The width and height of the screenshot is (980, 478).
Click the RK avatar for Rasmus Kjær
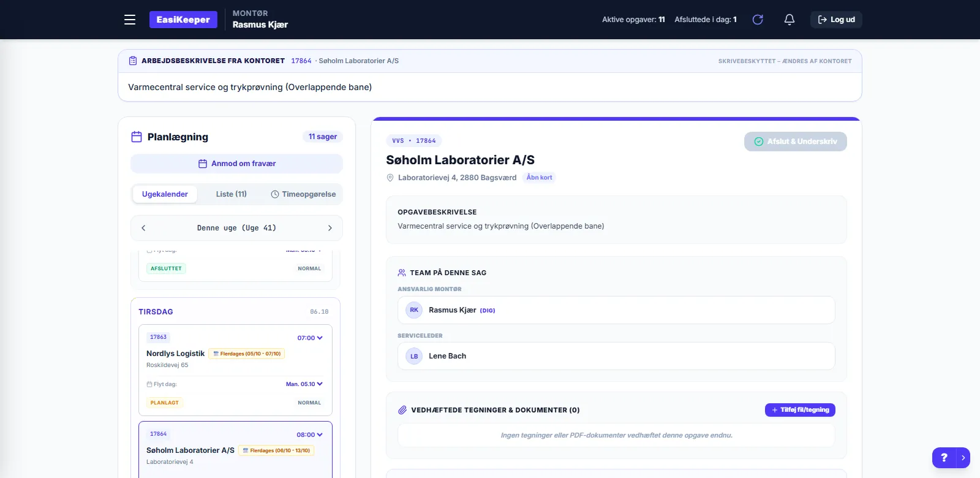click(414, 310)
